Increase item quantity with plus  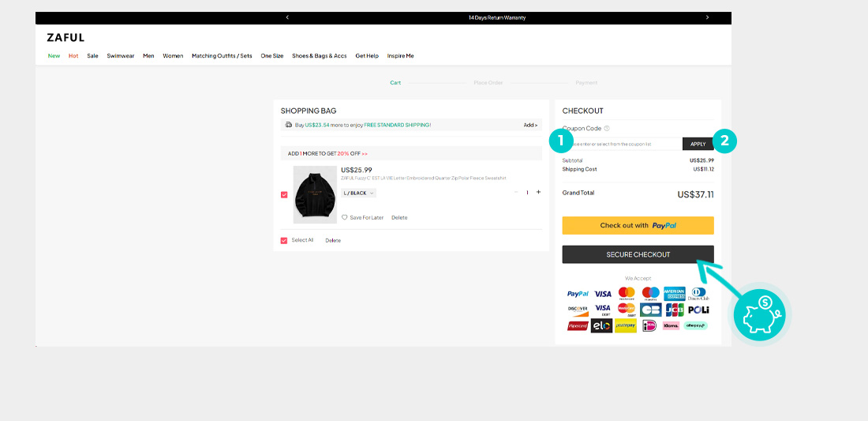[x=539, y=192]
